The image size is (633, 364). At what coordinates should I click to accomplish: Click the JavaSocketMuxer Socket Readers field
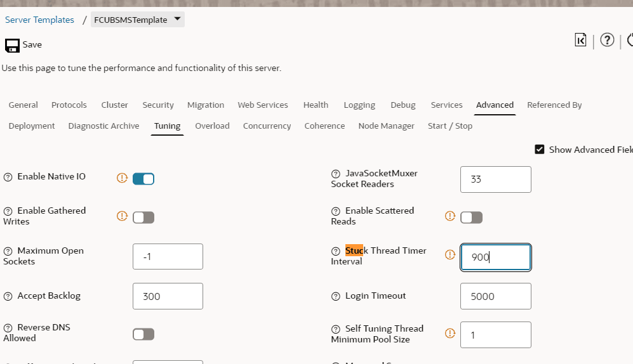pyautogui.click(x=495, y=179)
